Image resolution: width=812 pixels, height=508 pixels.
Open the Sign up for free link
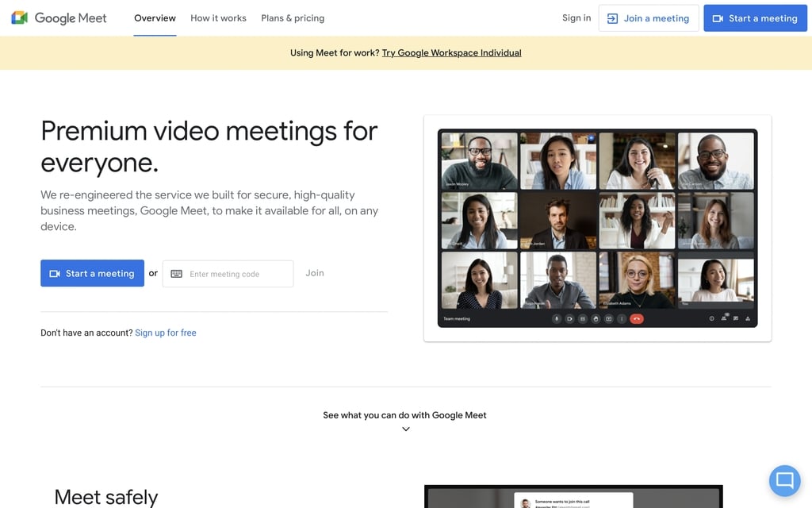pos(166,333)
